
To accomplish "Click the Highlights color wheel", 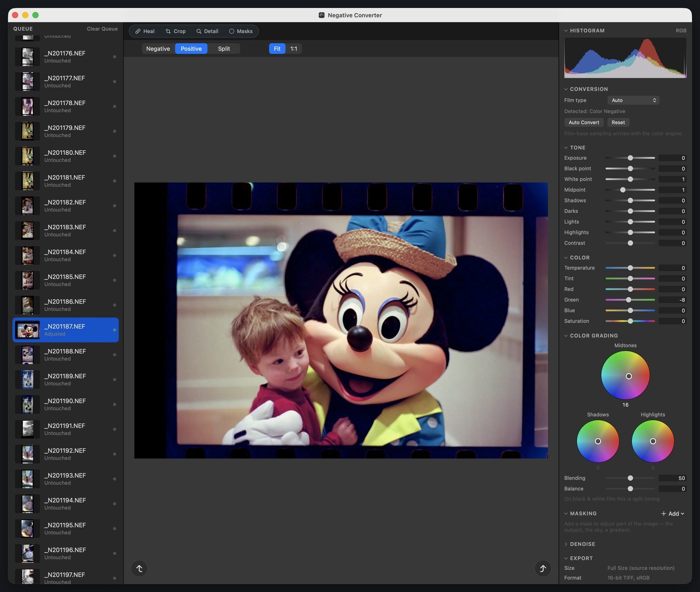I will point(653,441).
